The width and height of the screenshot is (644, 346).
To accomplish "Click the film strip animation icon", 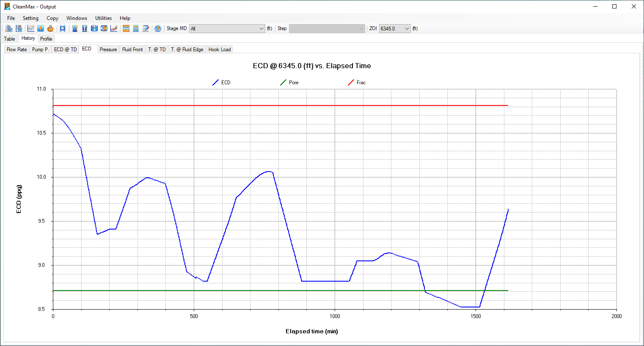I will point(63,28).
